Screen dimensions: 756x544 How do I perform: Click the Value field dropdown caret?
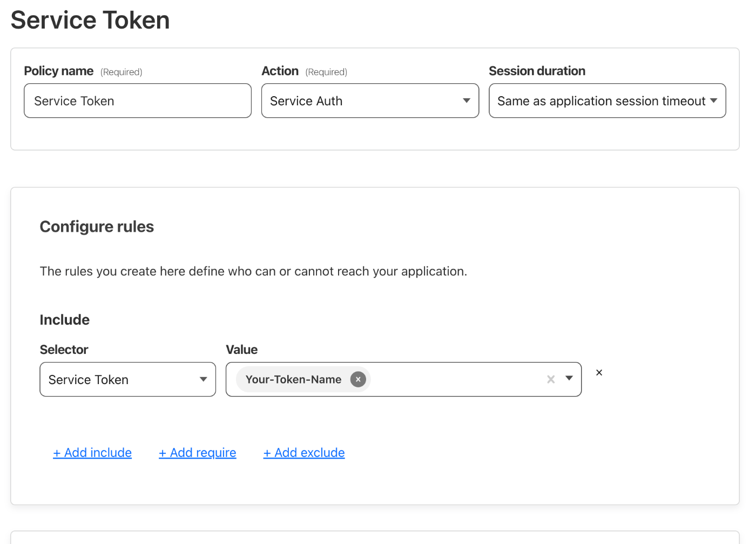click(x=570, y=379)
